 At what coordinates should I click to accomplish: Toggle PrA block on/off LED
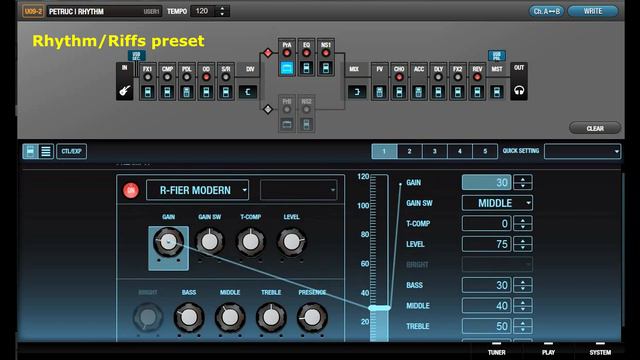pyautogui.click(x=287, y=53)
